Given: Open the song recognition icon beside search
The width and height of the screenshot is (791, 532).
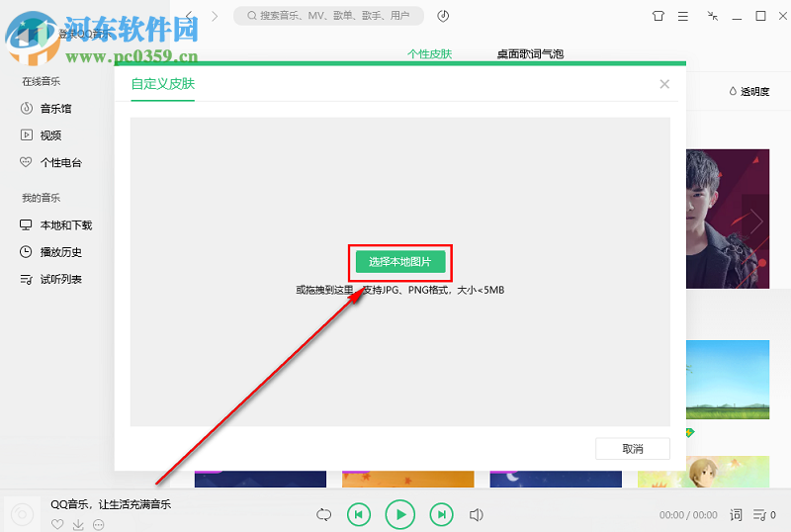Looking at the screenshot, I should (x=443, y=16).
